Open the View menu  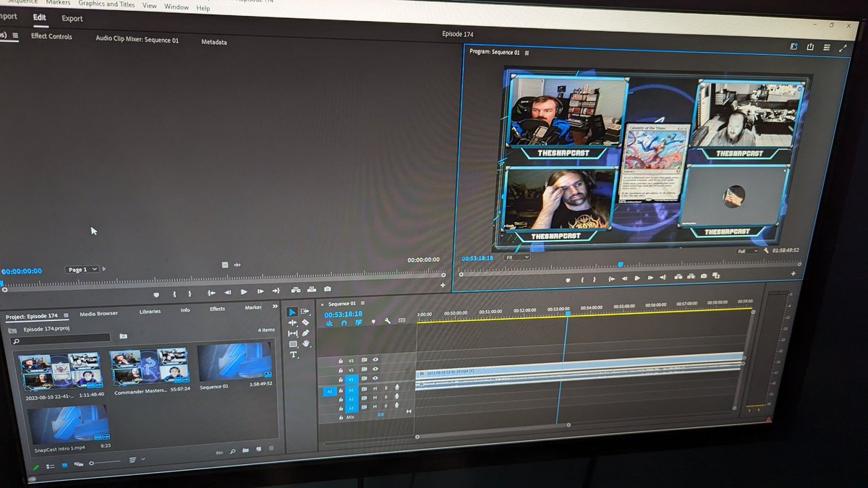[x=149, y=6]
